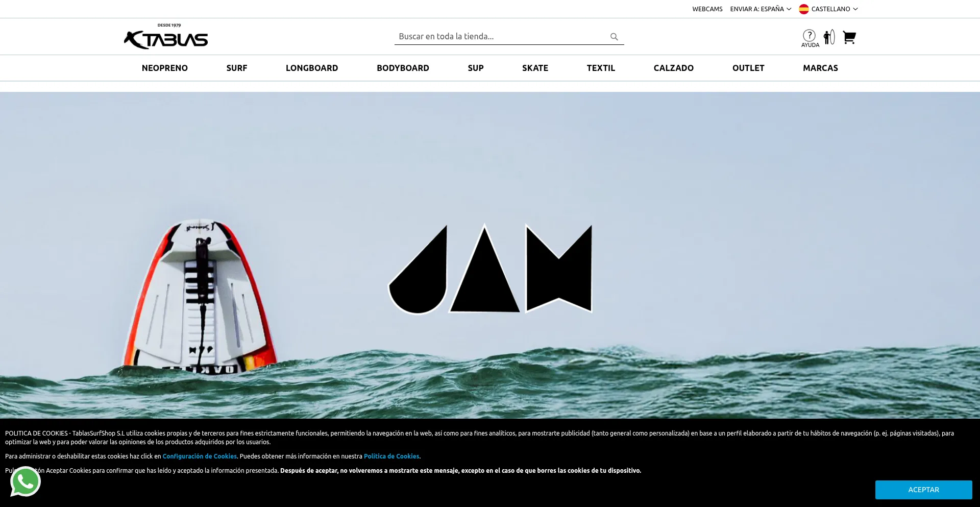Image resolution: width=980 pixels, height=507 pixels.
Task: Open the Neopreno menu
Action: [x=165, y=68]
